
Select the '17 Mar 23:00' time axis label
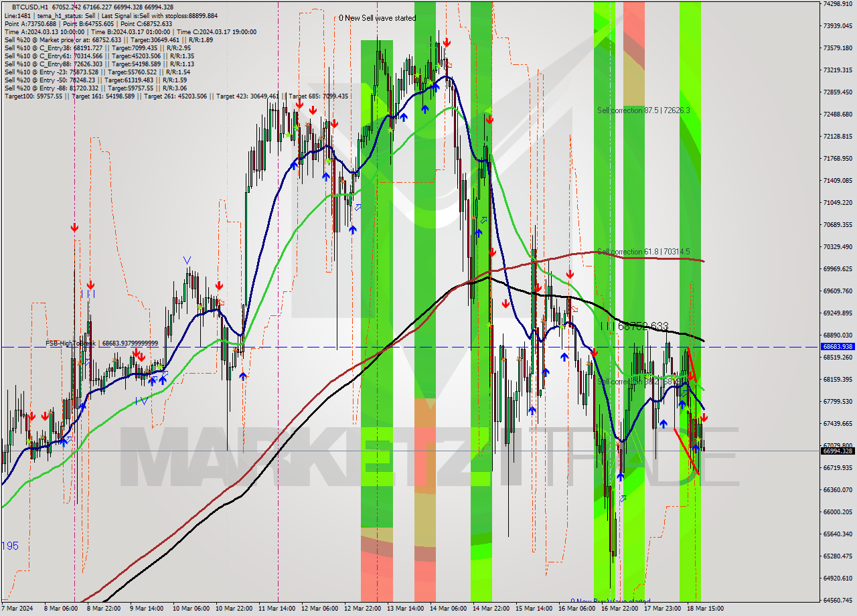click(662, 609)
